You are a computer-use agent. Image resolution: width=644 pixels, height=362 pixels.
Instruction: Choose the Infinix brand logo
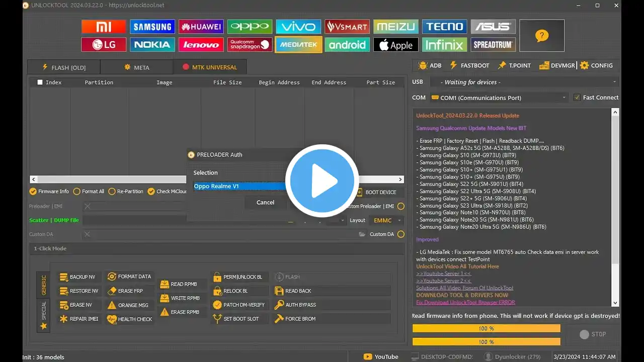point(444,45)
